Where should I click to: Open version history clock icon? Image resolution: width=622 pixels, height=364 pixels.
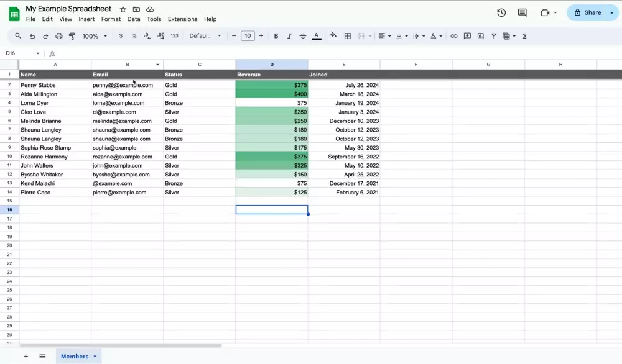[x=501, y=12]
